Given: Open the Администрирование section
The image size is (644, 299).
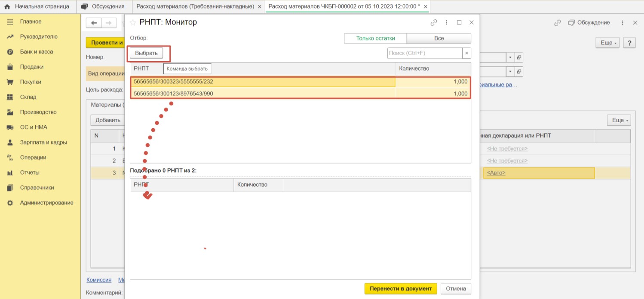Looking at the screenshot, I should 46,203.
